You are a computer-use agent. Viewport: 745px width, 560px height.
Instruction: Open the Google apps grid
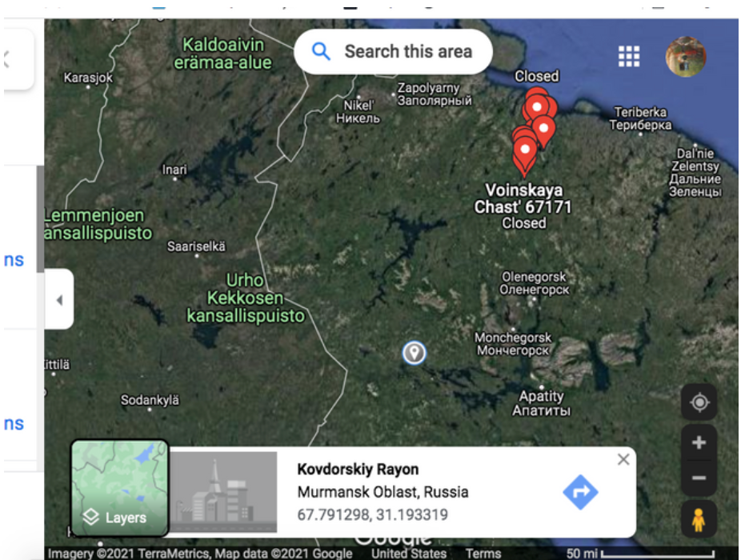(x=629, y=57)
